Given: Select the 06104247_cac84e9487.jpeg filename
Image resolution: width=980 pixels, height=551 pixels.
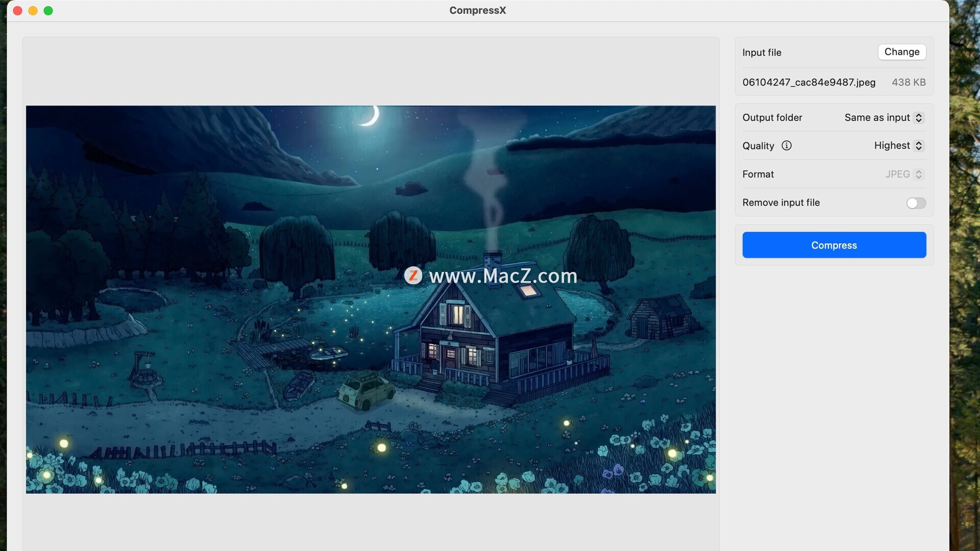Looking at the screenshot, I should [x=808, y=82].
